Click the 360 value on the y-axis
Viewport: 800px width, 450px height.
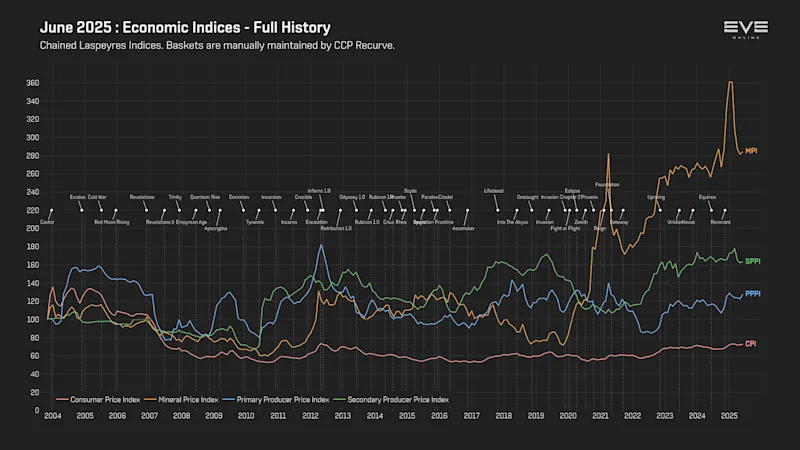(x=33, y=83)
